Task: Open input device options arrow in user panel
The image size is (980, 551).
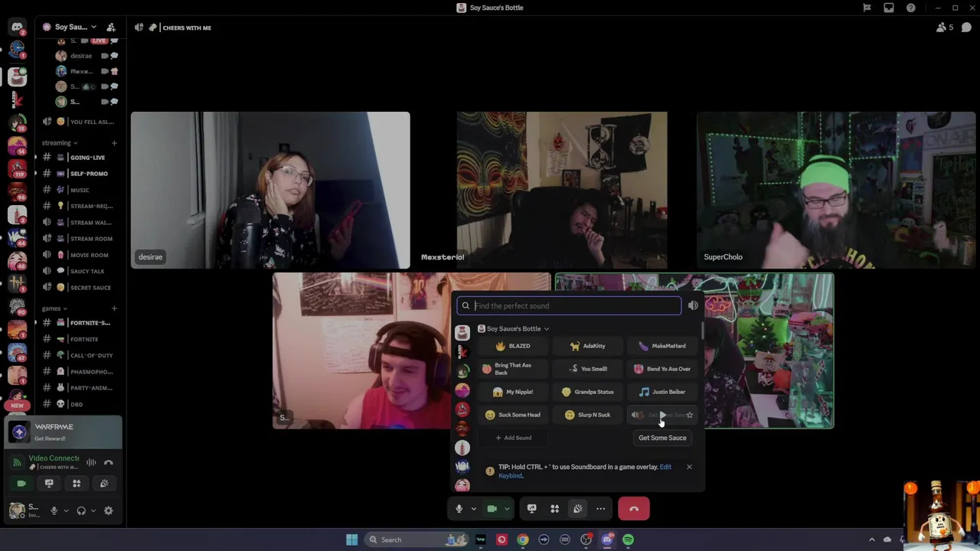Action: click(66, 510)
